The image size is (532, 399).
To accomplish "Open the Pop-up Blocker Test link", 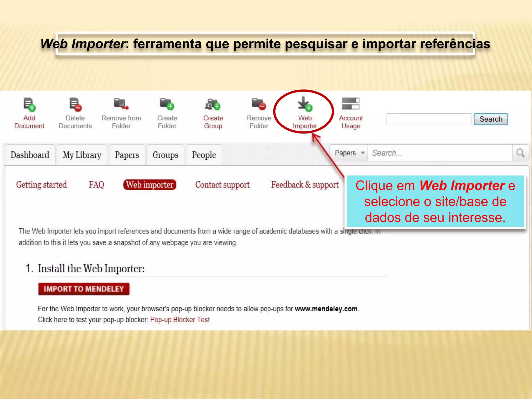I will [180, 320].
